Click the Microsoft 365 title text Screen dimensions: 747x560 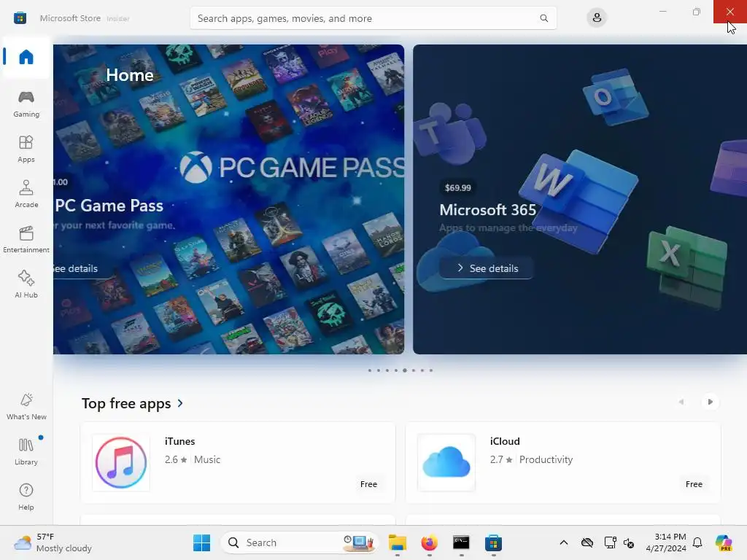coord(487,209)
